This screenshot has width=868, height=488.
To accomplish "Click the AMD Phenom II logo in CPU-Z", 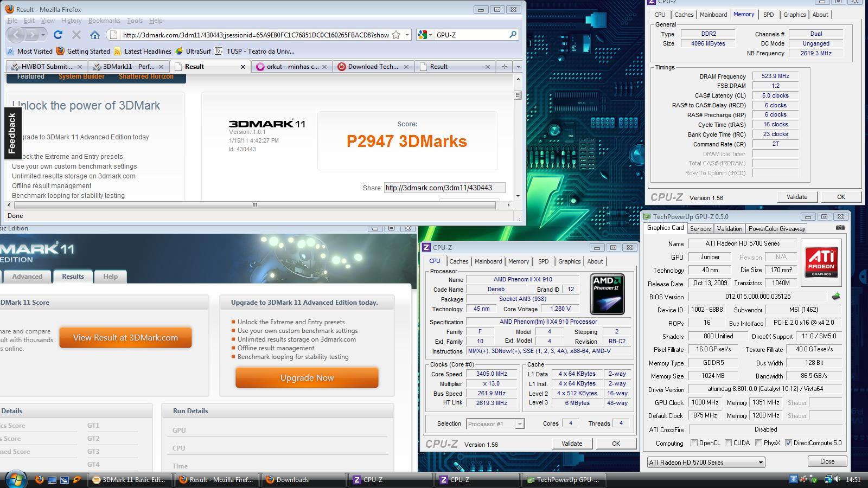I will coord(607,294).
